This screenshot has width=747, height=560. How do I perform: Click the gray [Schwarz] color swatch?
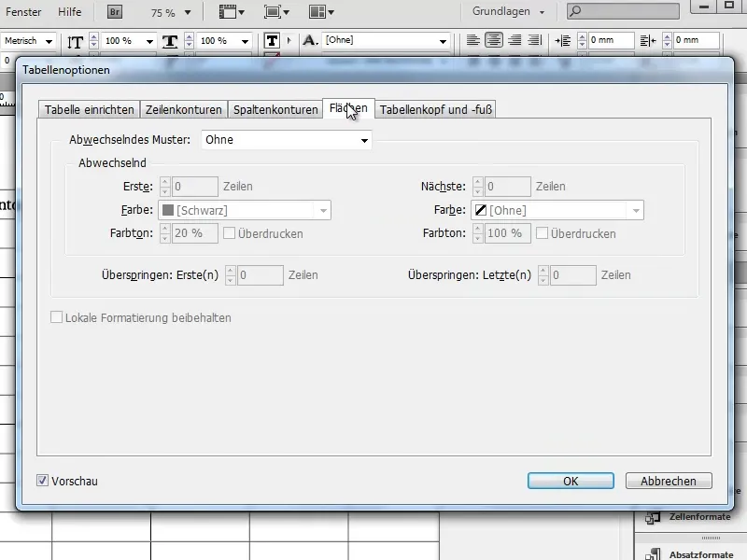[x=168, y=210]
